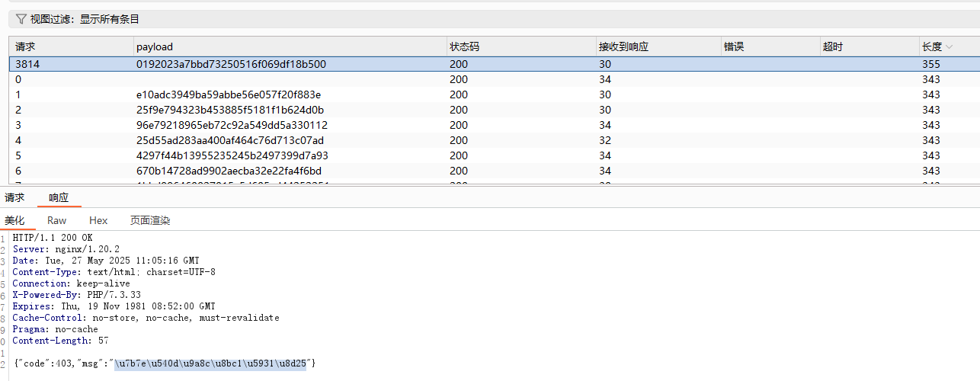Select row with payload e10adc3949ba59abbe56e057f20f883e
The width and height of the screenshot is (980, 381).
pos(229,94)
